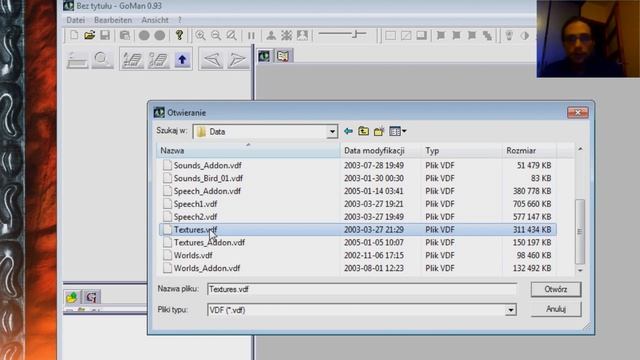Click the blue up-arrow toolbar button
The image size is (640, 360).
pos(182,60)
